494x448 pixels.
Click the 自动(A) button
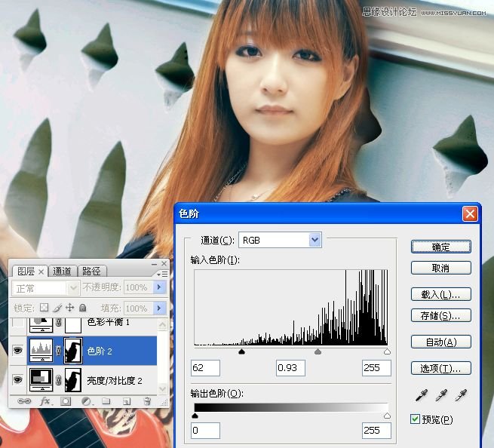(440, 342)
